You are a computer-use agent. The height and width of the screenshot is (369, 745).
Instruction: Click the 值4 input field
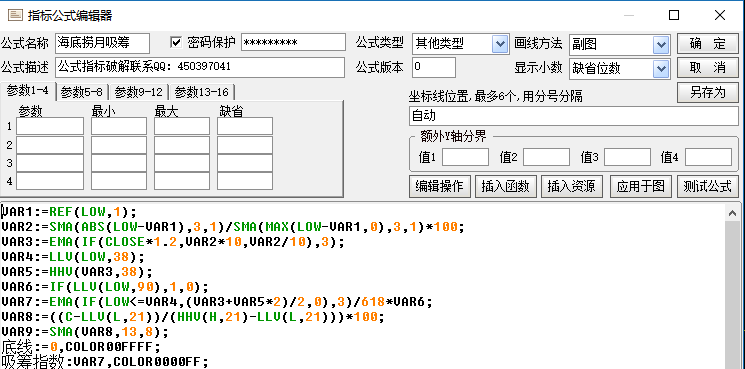click(708, 157)
